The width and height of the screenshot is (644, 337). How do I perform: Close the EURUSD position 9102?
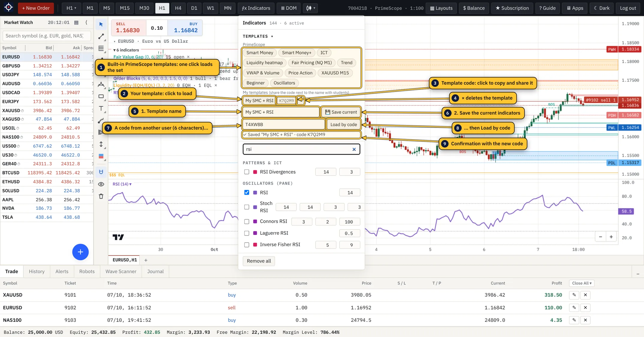click(x=585, y=308)
